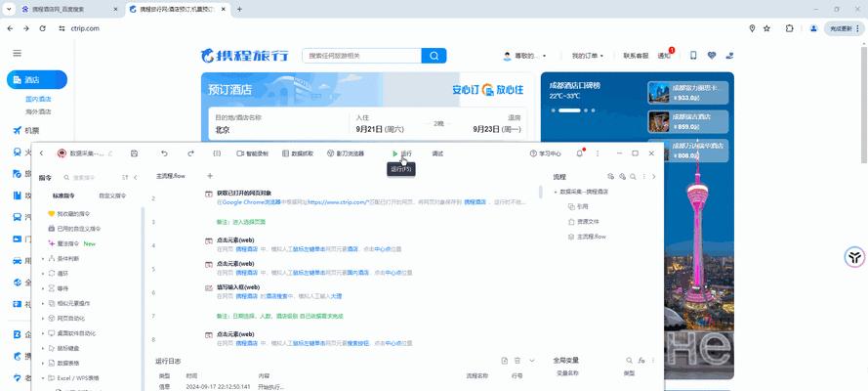Run the flow with the green 运行 button
This screenshot has height=391, width=868.
(402, 153)
